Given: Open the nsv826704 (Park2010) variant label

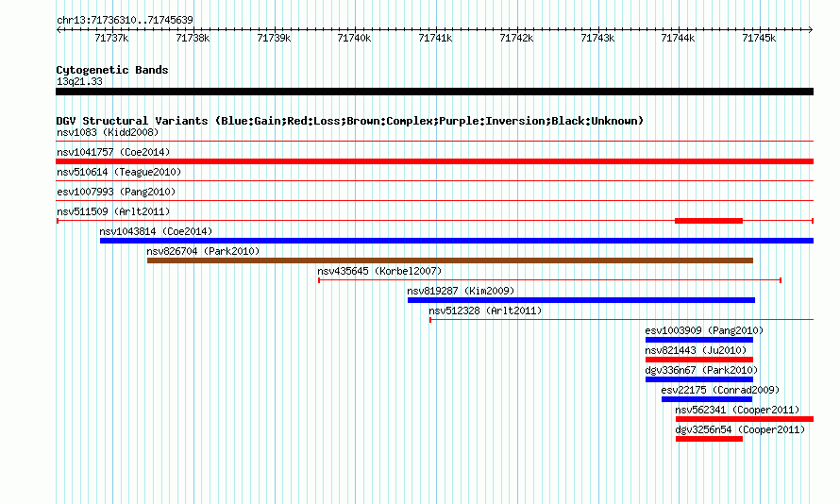Looking at the screenshot, I should (203, 251).
